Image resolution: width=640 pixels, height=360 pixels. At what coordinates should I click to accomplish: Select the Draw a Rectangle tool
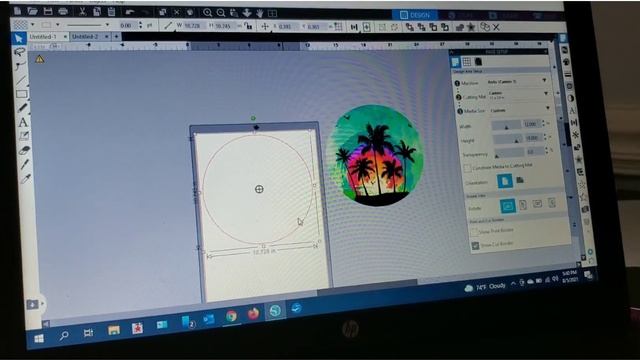(22, 94)
